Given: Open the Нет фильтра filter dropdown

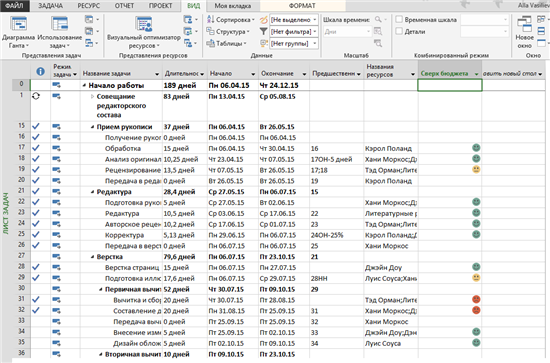Looking at the screenshot, I should pos(315,32).
